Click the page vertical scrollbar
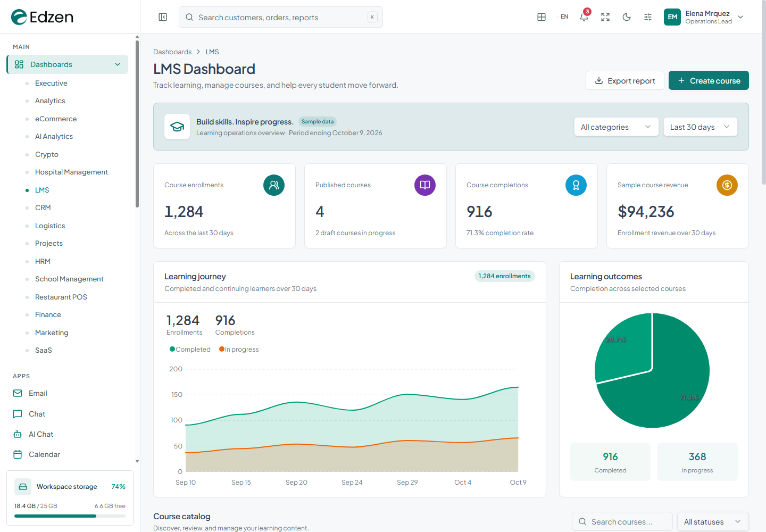The image size is (766, 532). (x=764, y=93)
